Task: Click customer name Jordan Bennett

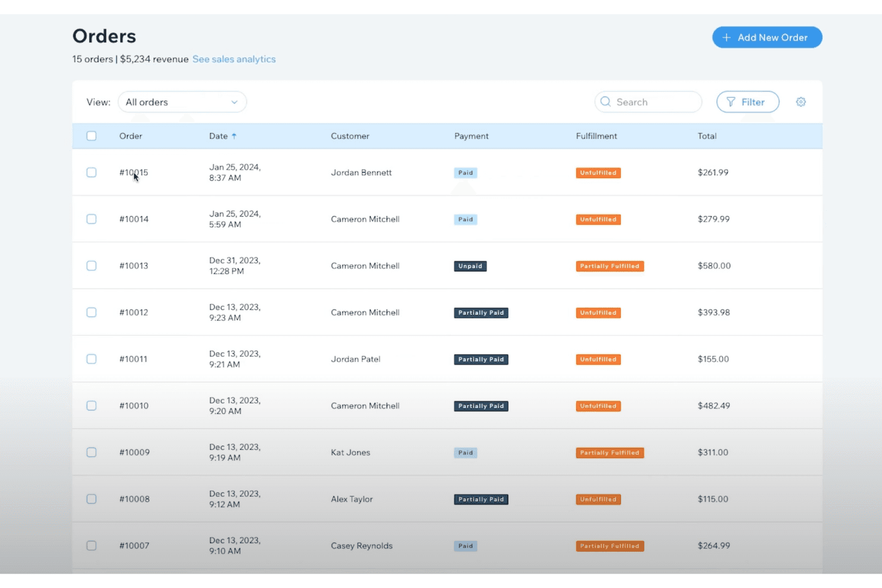Action: pos(361,172)
